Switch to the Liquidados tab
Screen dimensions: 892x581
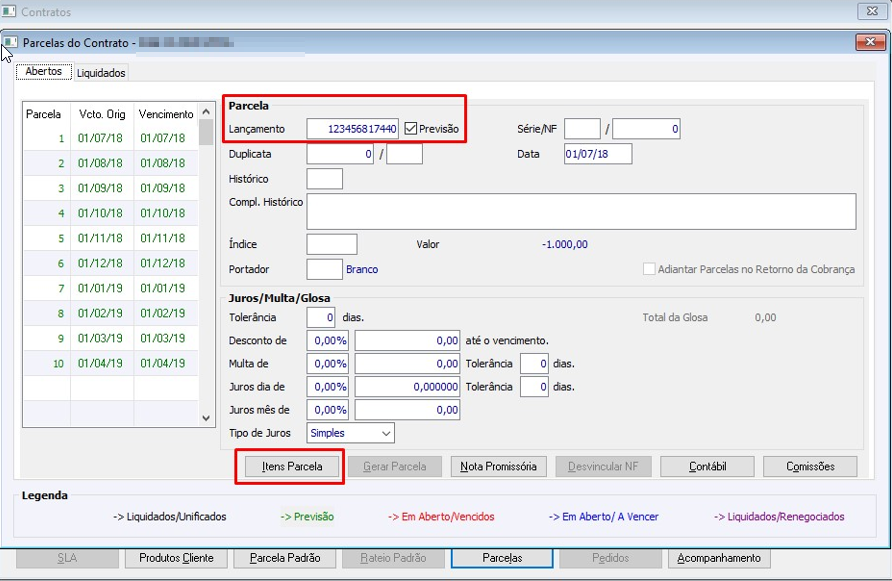(101, 73)
